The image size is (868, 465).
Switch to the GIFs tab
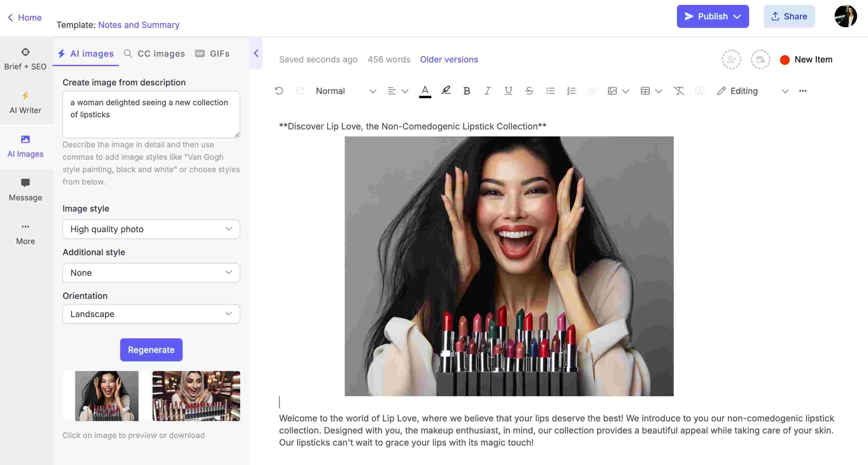(x=212, y=54)
